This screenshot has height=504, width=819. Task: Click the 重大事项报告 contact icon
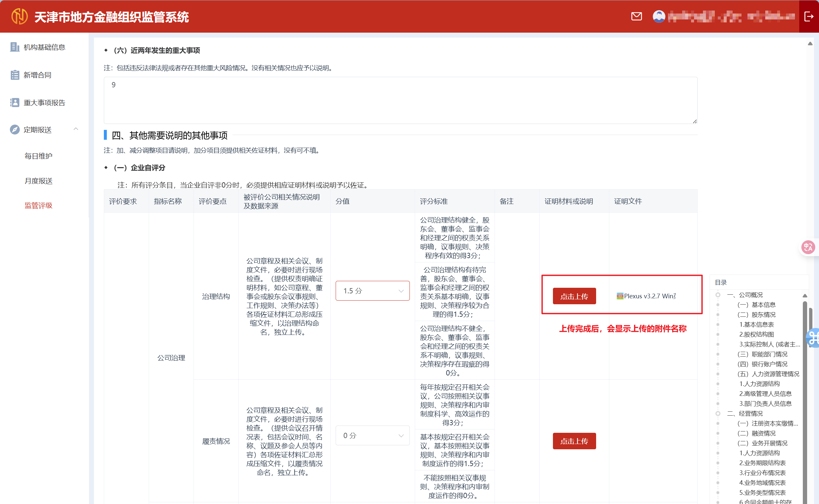[15, 103]
